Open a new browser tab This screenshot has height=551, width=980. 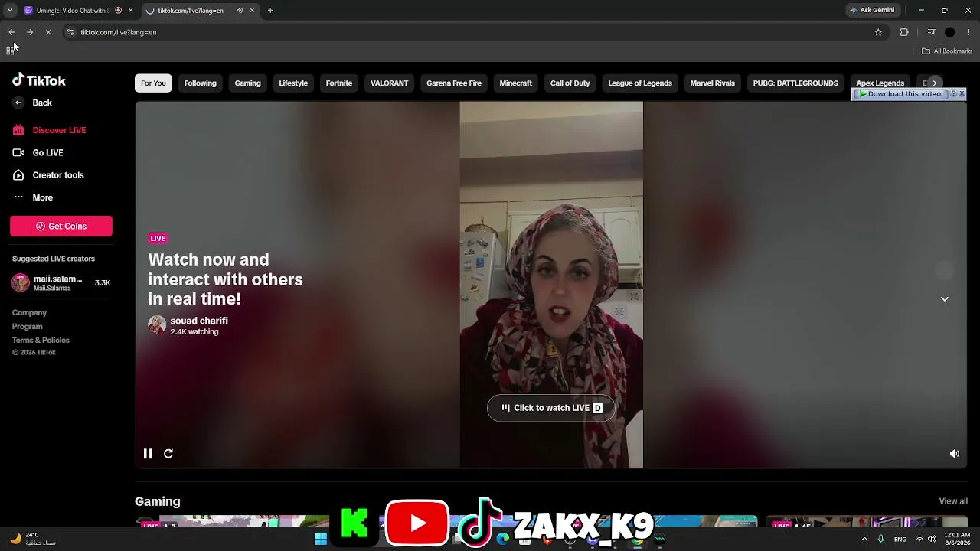(x=270, y=11)
